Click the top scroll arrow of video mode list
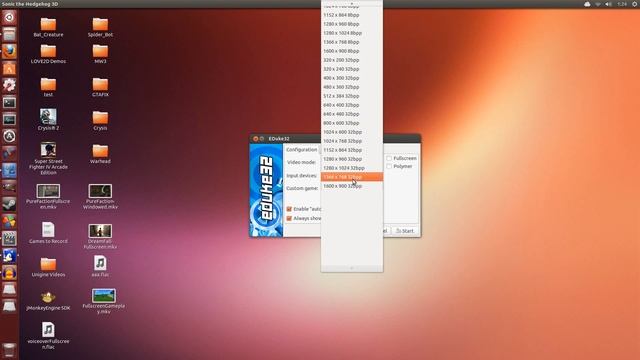The width and height of the screenshot is (640, 360). coord(352,3)
